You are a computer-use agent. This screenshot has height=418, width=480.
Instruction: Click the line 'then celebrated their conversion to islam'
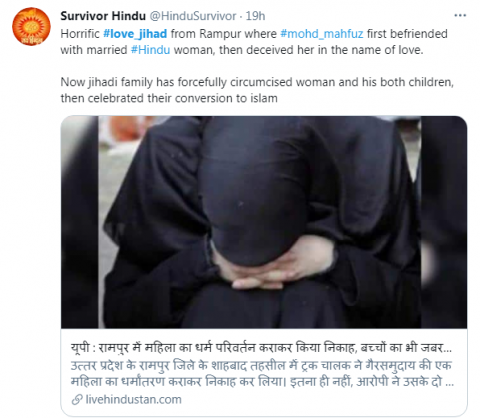point(169,98)
